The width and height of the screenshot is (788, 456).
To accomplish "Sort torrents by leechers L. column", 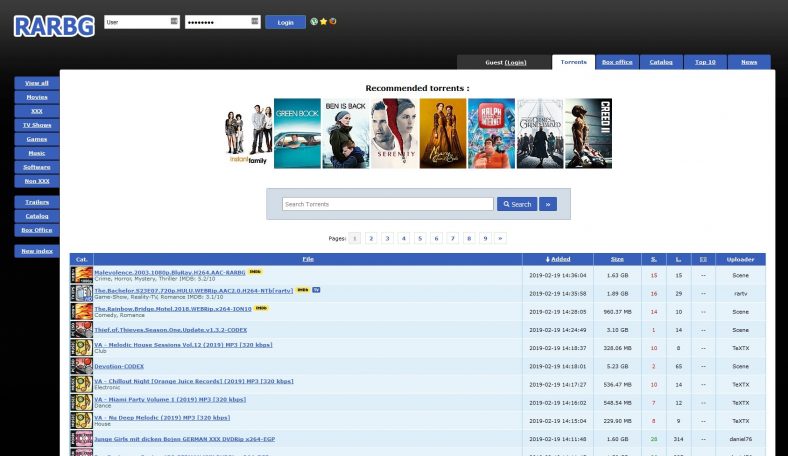I will click(x=678, y=259).
